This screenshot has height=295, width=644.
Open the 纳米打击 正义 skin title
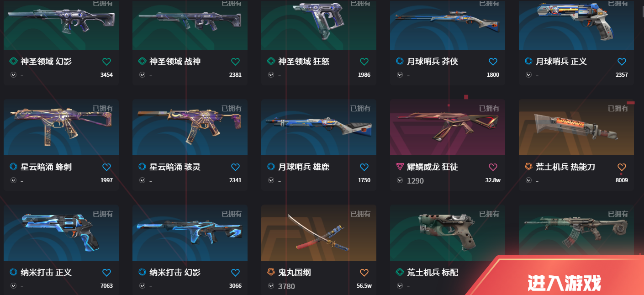(46, 272)
